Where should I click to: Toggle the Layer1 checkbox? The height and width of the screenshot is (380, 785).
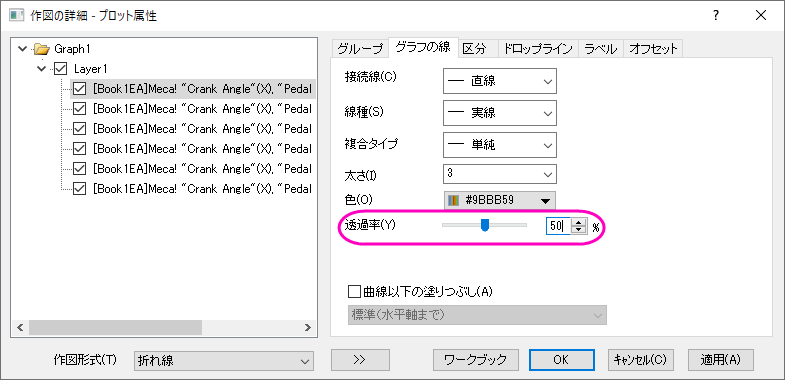pos(60,68)
